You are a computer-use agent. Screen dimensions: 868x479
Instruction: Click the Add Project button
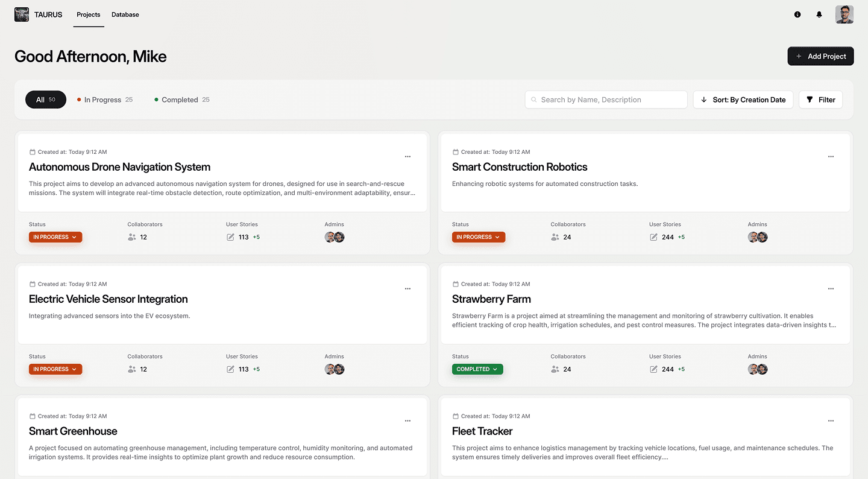click(820, 56)
